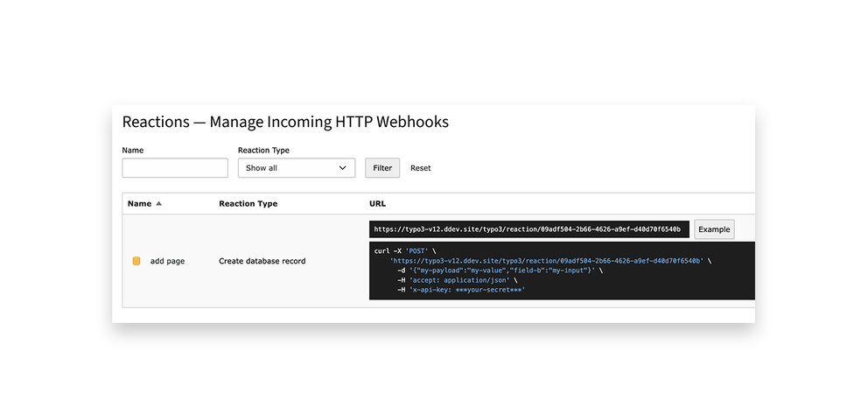The image size is (868, 415).
Task: Click the curl -X 'POST' line
Action: coord(405,251)
